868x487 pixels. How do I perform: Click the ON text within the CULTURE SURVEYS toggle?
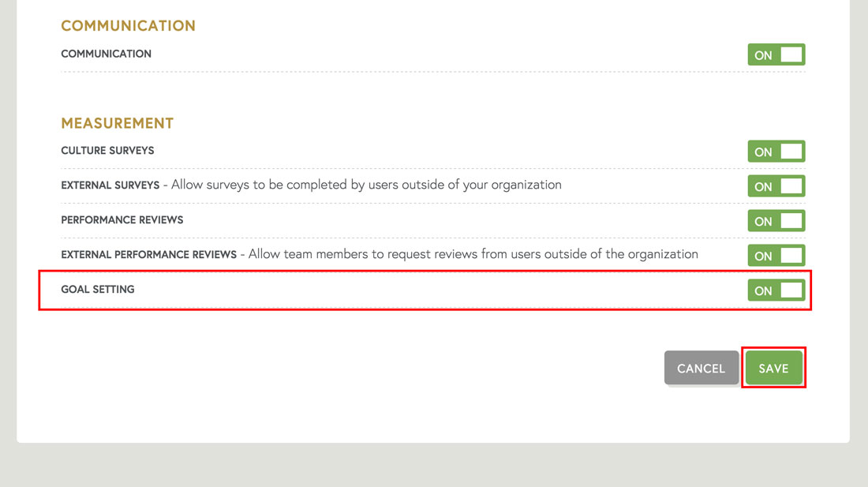(x=765, y=151)
